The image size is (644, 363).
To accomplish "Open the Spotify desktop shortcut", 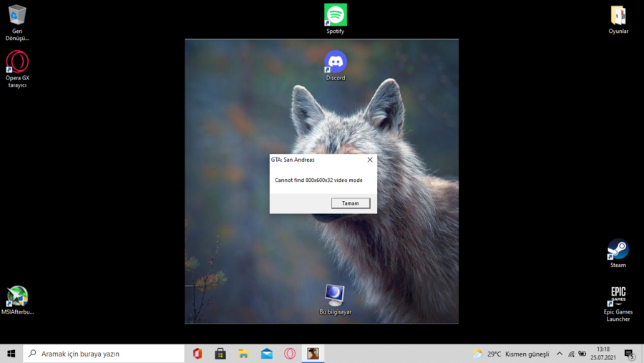I will pos(335,19).
